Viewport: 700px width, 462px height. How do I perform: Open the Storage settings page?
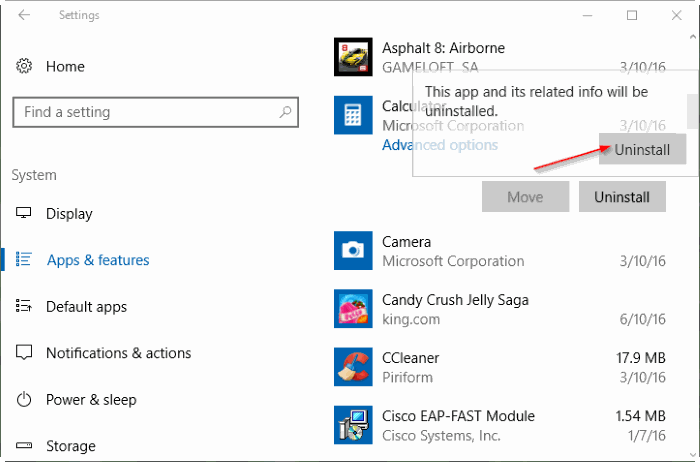click(71, 446)
